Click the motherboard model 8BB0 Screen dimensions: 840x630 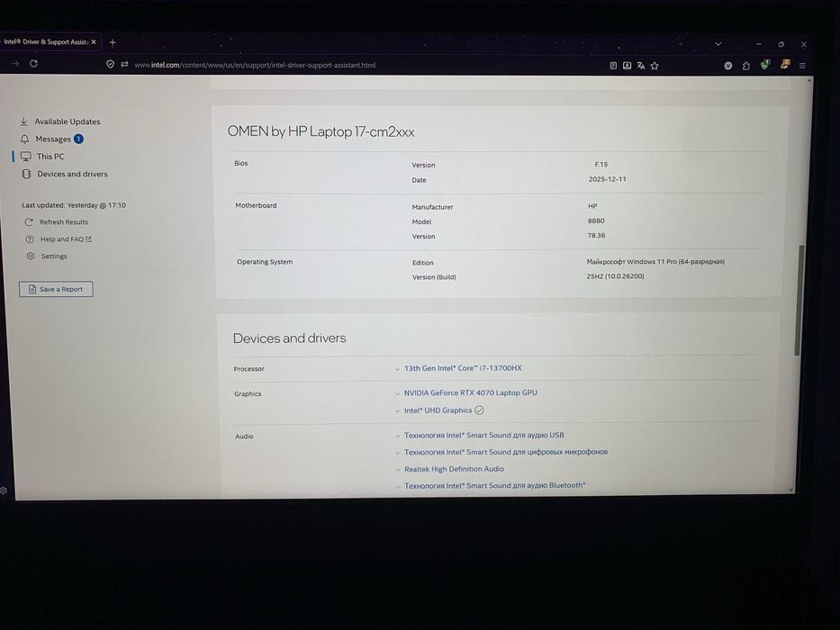596,220
